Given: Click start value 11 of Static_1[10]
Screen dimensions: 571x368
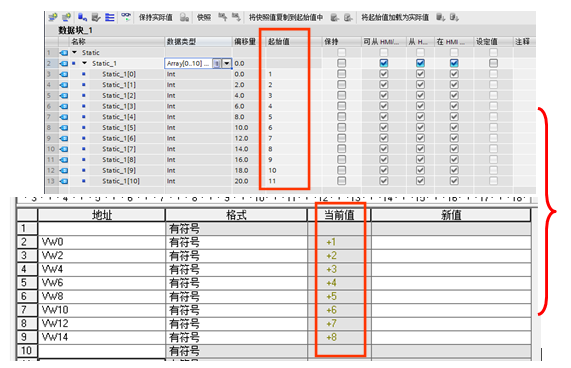Looking at the screenshot, I should pos(272,181).
